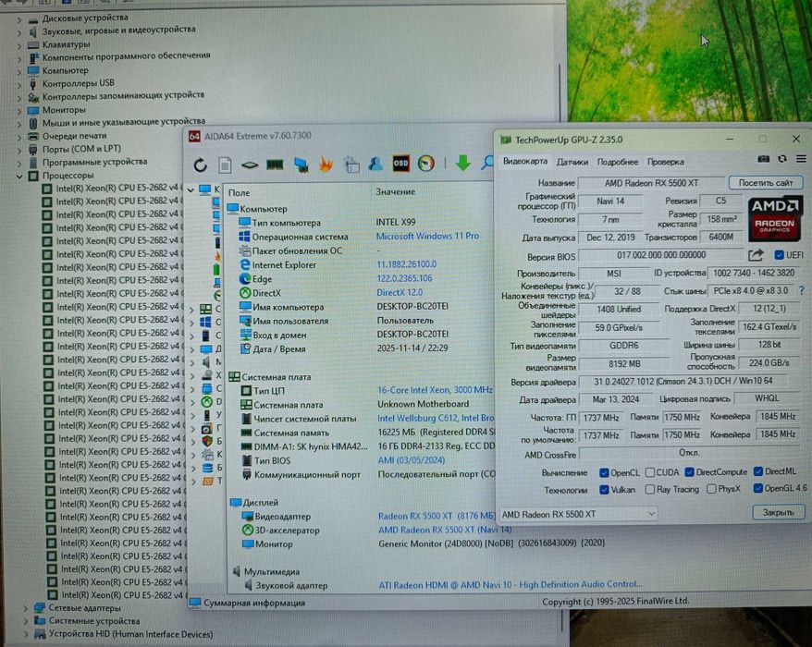Toggle DirectCompute checkbox in GPU-Z

(689, 472)
